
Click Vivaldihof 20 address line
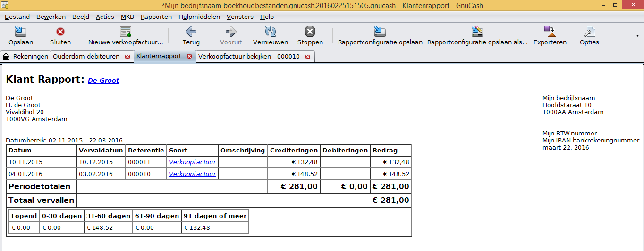pos(25,112)
